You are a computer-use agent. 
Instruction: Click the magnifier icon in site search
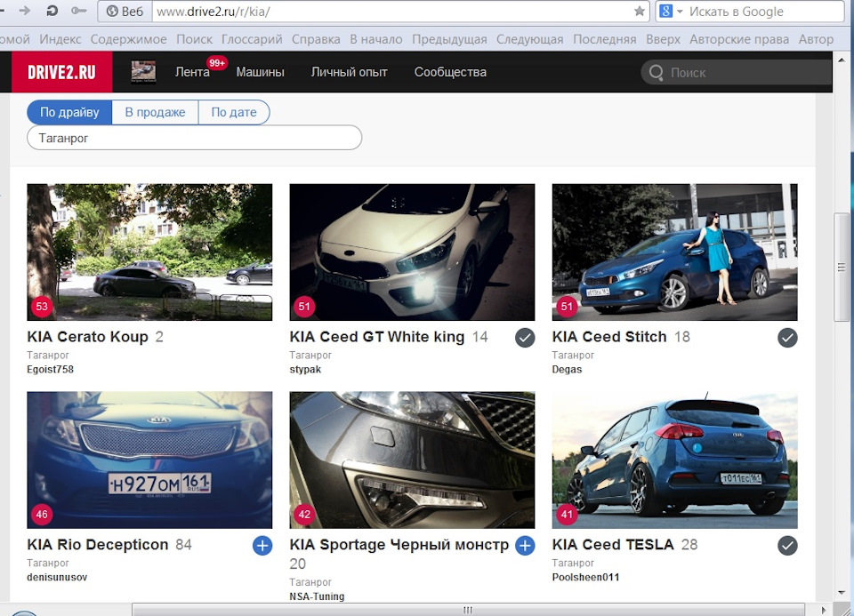(x=657, y=72)
